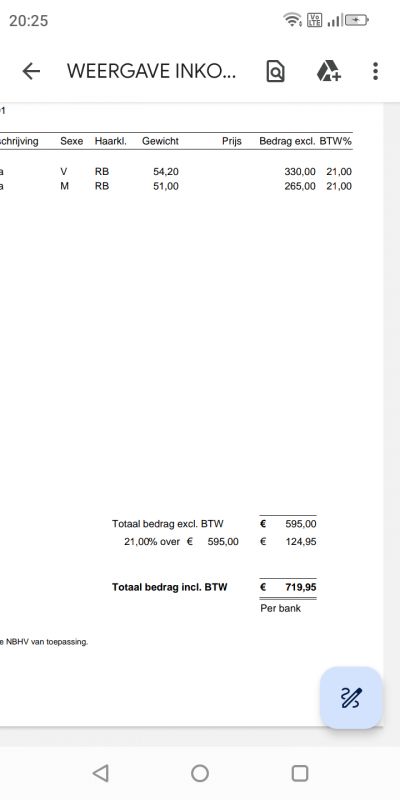This screenshot has height=800, width=400.
Task: Tap the 265,00 amount in second row
Action: [300, 186]
